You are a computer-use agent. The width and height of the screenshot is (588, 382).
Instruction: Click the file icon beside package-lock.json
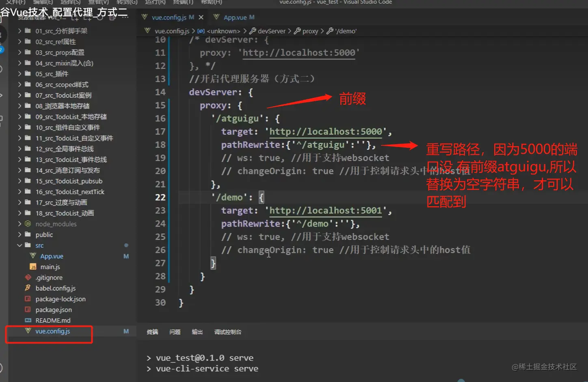tap(28, 299)
